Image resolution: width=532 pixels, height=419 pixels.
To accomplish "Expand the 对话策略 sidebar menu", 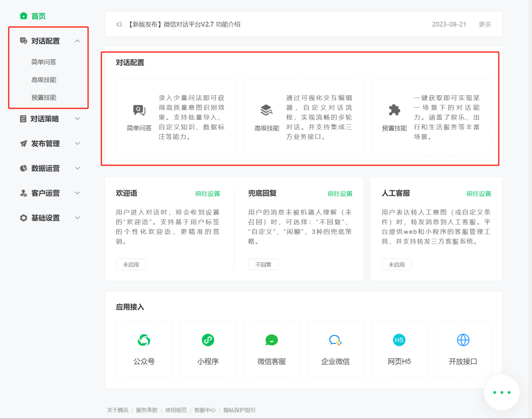I will click(x=77, y=119).
